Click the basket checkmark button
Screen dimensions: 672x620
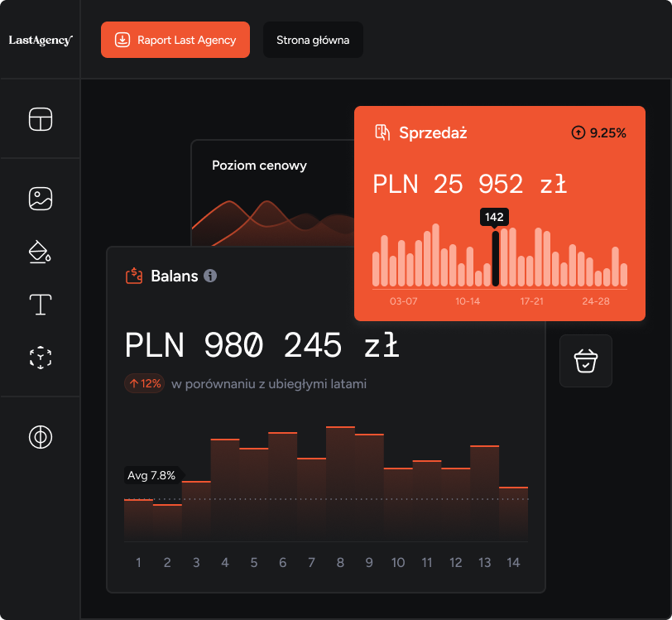coord(586,361)
